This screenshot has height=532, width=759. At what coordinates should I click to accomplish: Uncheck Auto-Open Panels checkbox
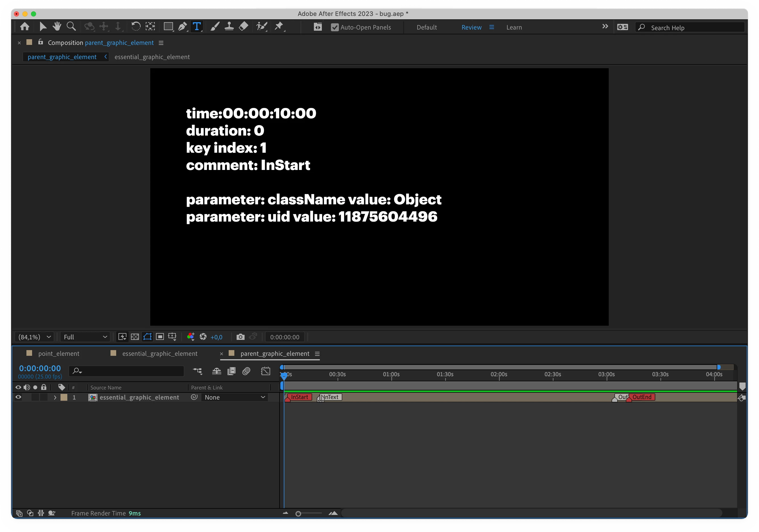[335, 28]
